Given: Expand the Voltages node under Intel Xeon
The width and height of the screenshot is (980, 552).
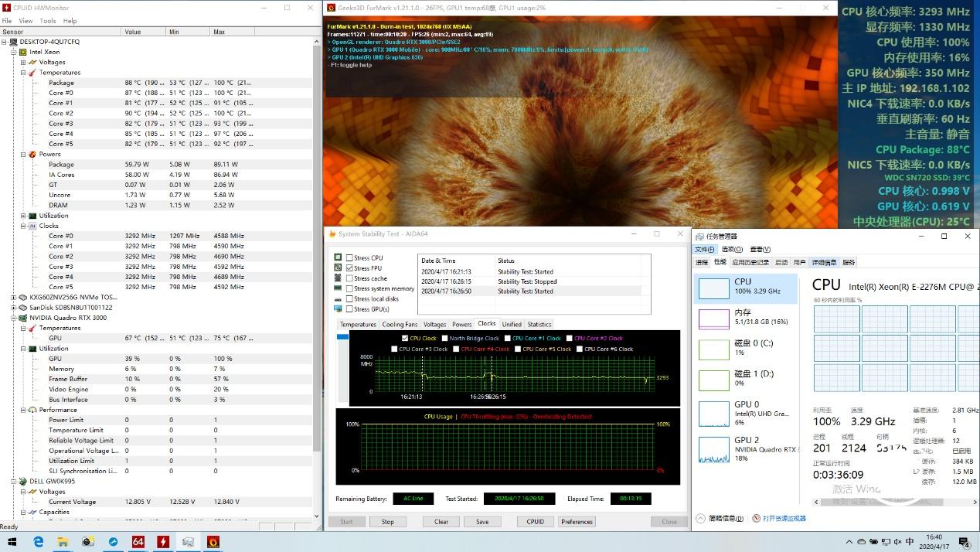Looking at the screenshot, I should coord(23,63).
